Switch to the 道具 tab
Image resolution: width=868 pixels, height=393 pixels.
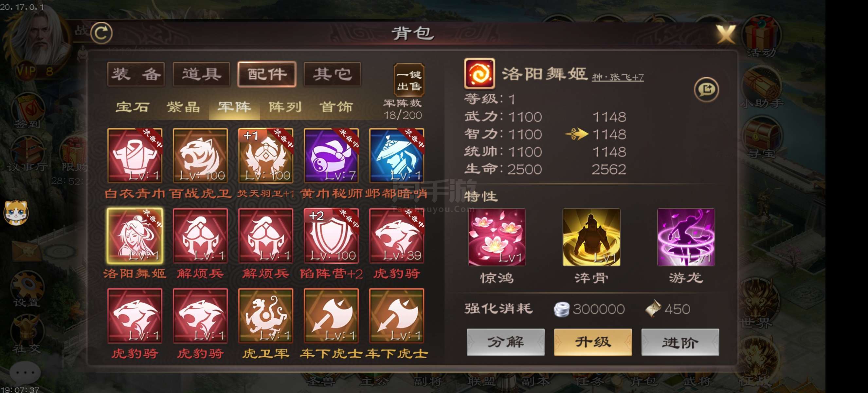click(x=201, y=74)
